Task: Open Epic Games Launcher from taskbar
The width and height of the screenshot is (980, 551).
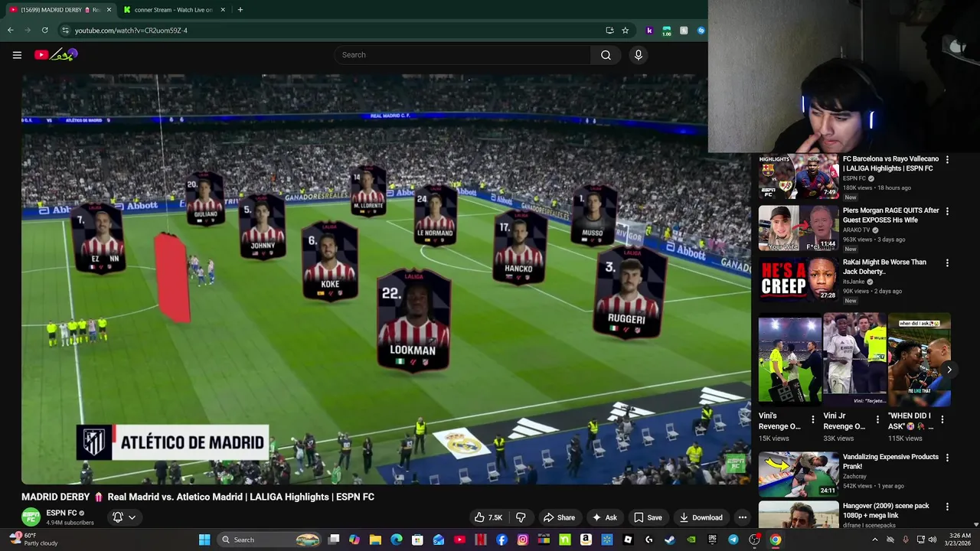Action: tap(712, 540)
